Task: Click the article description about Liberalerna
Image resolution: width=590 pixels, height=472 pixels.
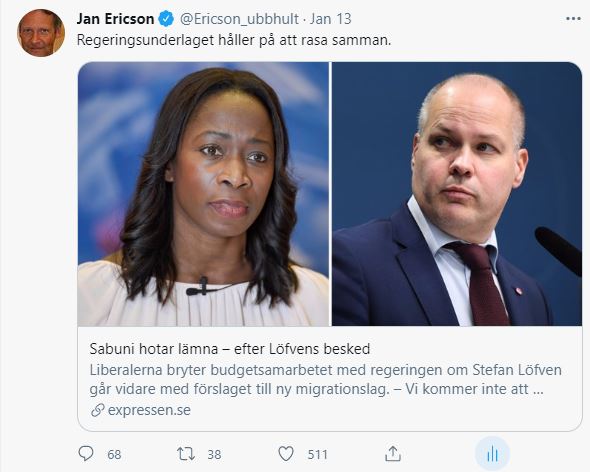Action: tap(325, 379)
